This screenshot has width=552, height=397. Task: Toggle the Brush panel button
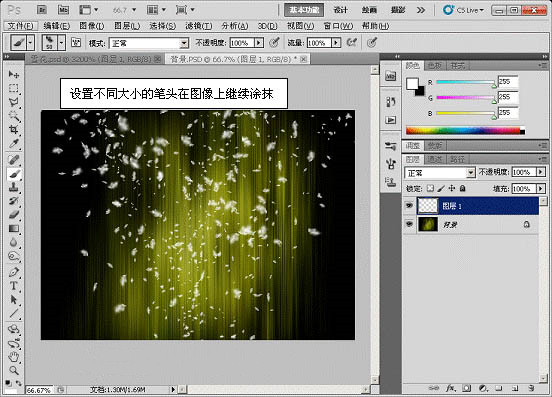(x=76, y=43)
